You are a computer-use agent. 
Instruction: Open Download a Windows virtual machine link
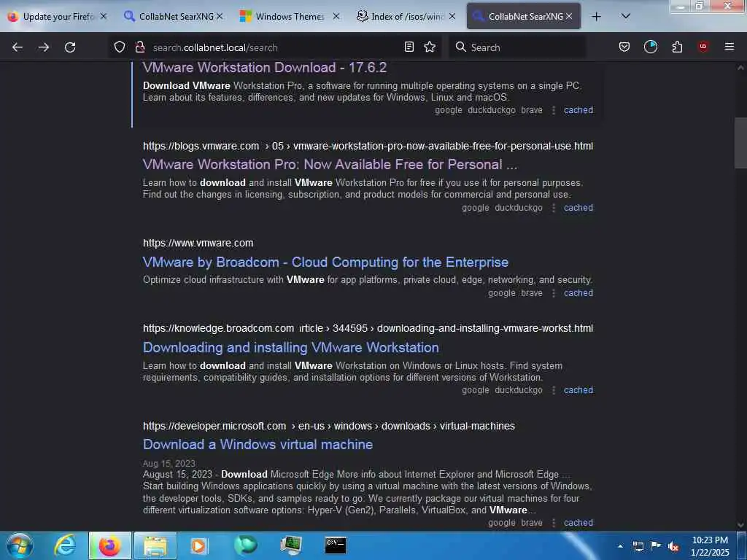258,445
